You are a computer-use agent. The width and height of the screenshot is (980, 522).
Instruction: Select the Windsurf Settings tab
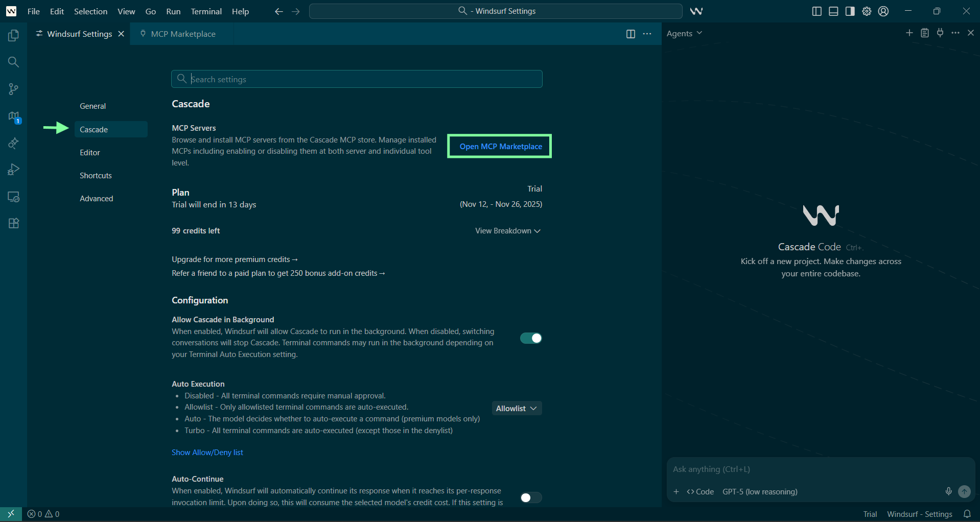pyautogui.click(x=79, y=34)
